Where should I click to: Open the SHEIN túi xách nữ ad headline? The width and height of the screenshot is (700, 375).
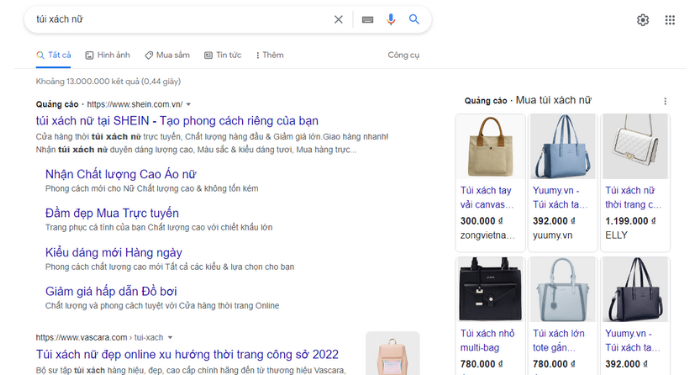(x=177, y=121)
